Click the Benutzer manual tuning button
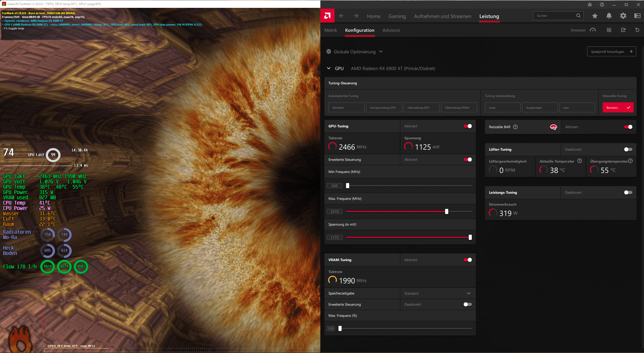 [618, 108]
